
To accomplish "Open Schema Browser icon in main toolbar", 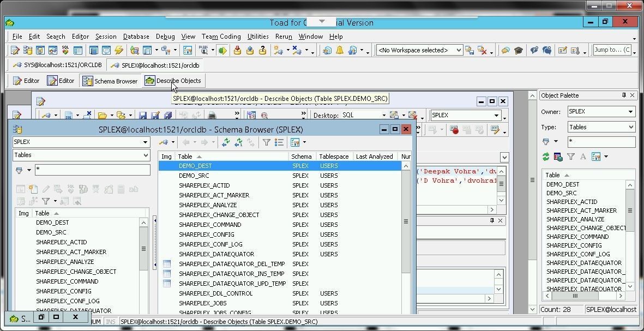I will tap(27, 51).
